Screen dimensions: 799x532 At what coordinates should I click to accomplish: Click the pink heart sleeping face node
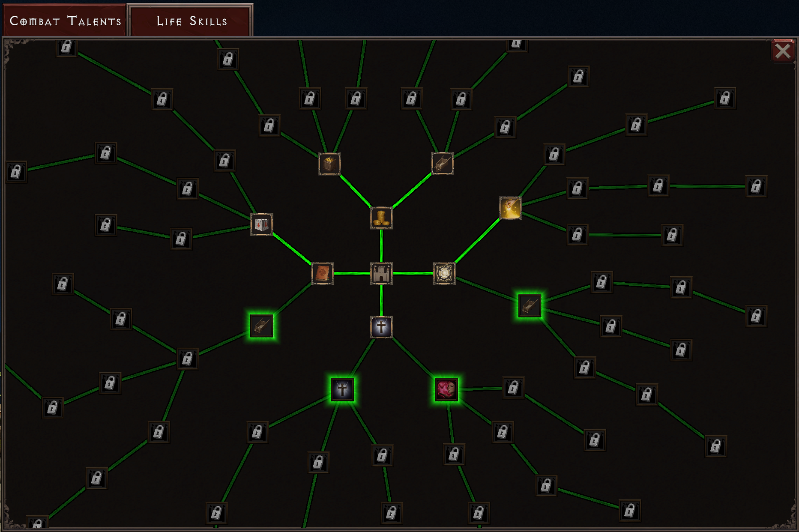click(x=446, y=389)
